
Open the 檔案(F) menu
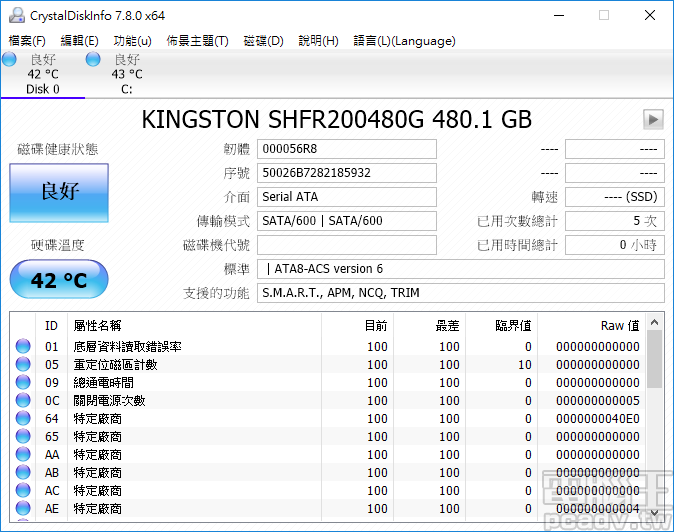pyautogui.click(x=27, y=41)
